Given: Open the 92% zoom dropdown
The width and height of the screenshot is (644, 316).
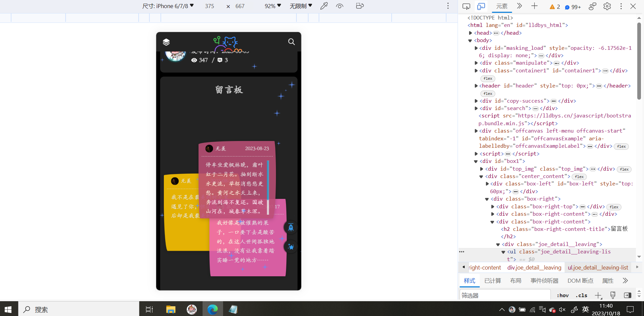Looking at the screenshot, I should [273, 6].
